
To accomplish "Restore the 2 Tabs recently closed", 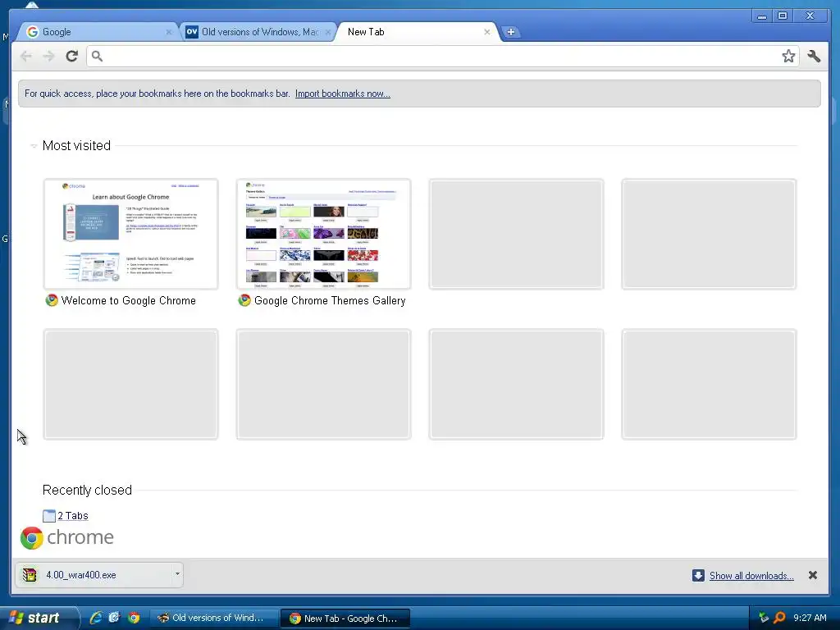I will (x=73, y=515).
